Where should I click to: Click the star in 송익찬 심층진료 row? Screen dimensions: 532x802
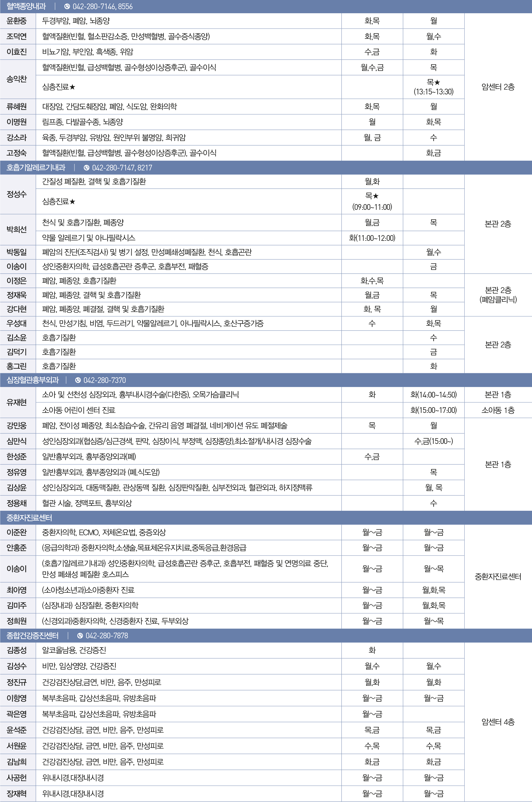72,87
